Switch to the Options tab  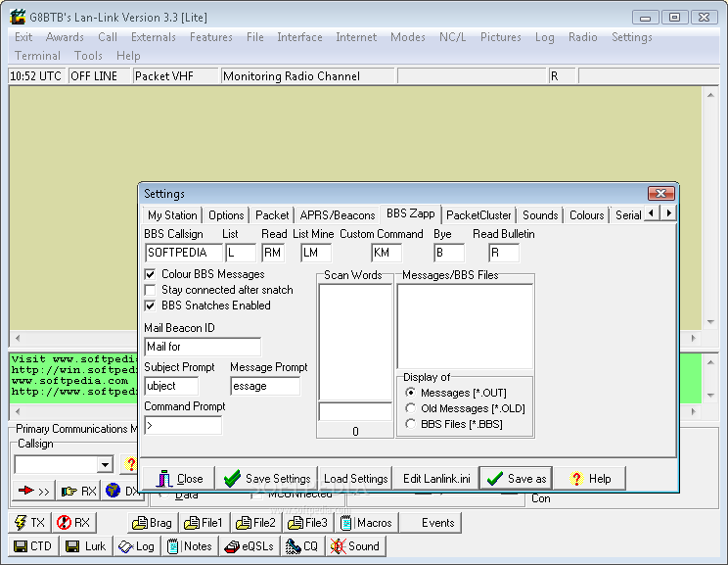click(x=226, y=215)
